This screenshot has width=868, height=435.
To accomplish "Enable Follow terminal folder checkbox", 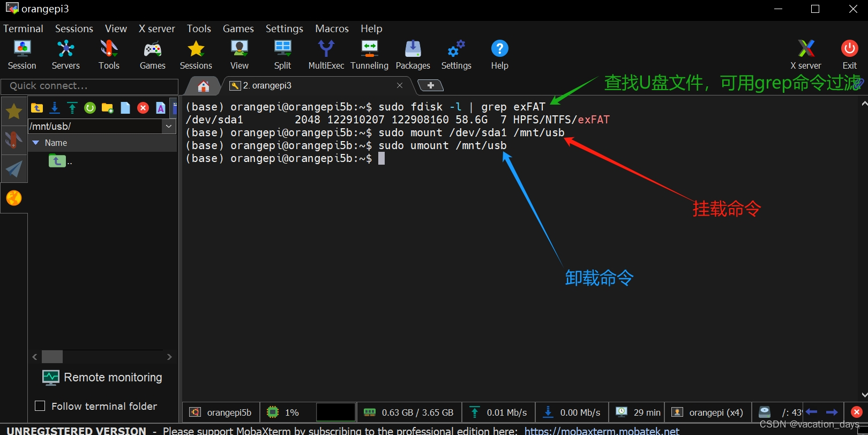I will click(x=40, y=406).
